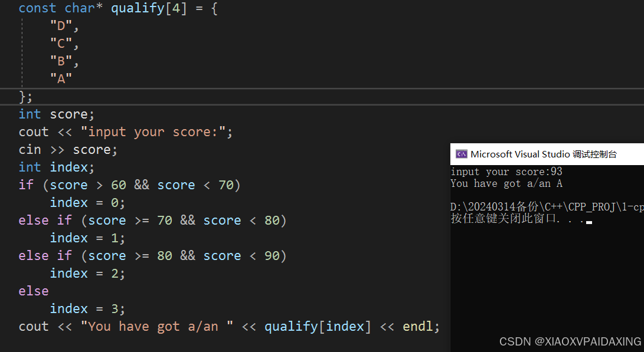The image size is (644, 352).
Task: Click the 'int score;' declaration line
Action: coord(57,114)
